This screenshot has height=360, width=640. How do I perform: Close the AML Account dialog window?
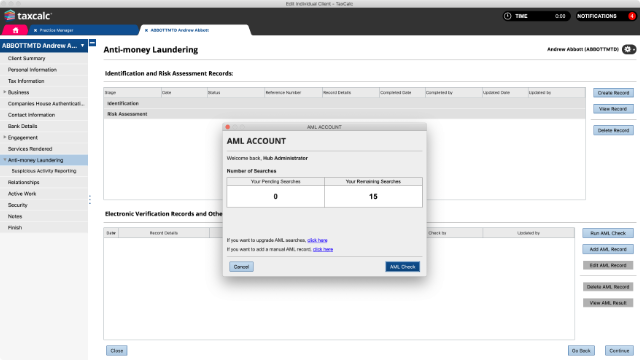[x=228, y=127]
